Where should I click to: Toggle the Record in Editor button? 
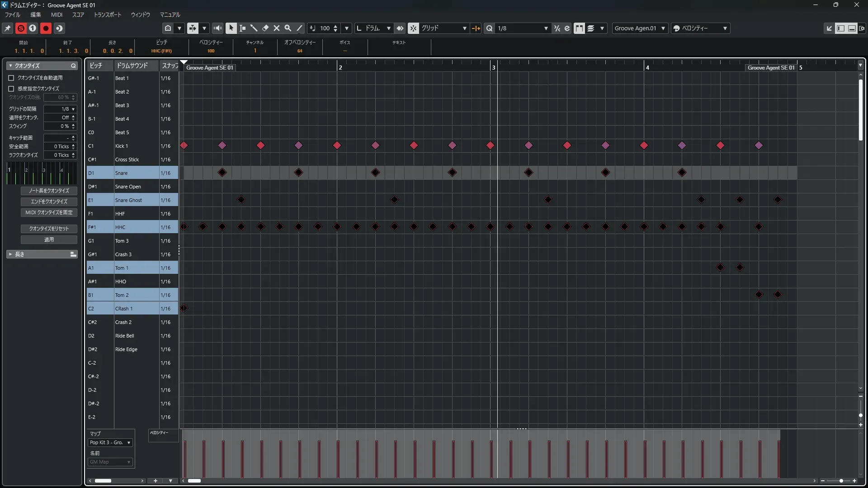pos(46,28)
